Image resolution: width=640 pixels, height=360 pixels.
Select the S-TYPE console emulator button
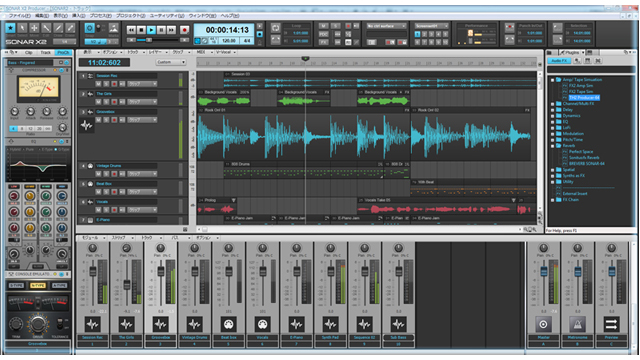[17, 285]
